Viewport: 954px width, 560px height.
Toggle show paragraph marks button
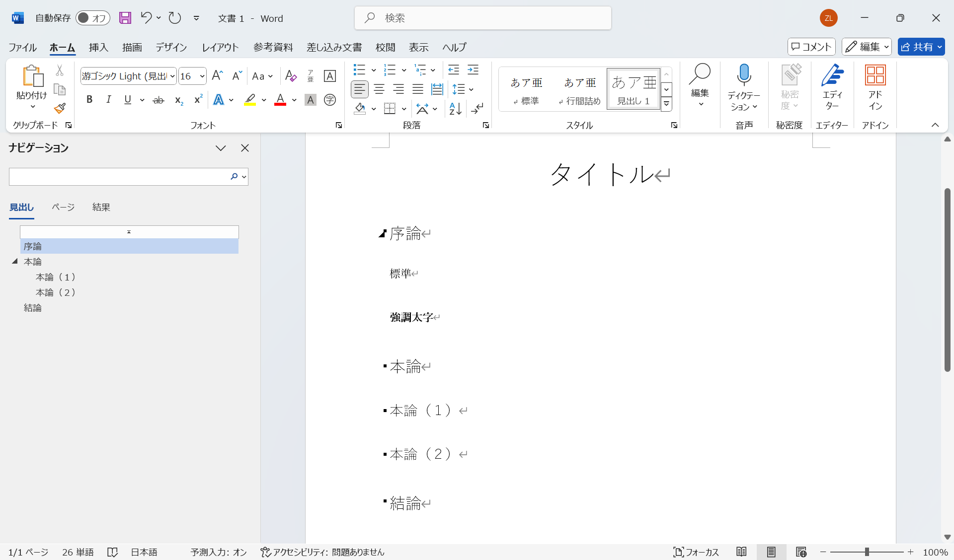[x=477, y=108]
